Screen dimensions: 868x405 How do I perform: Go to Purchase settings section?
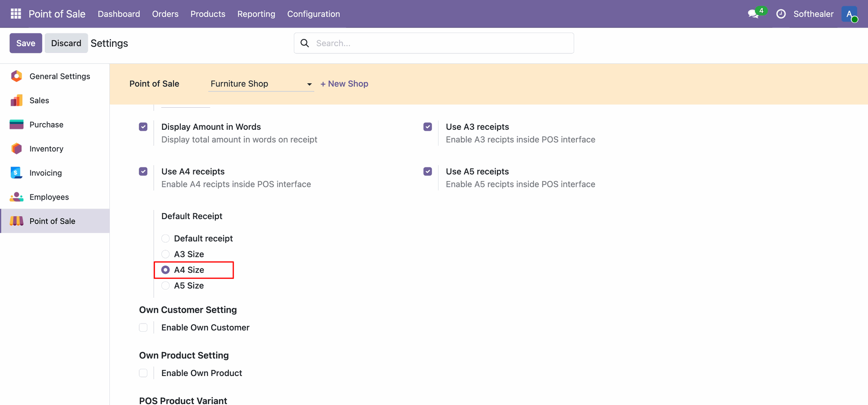(x=55, y=124)
